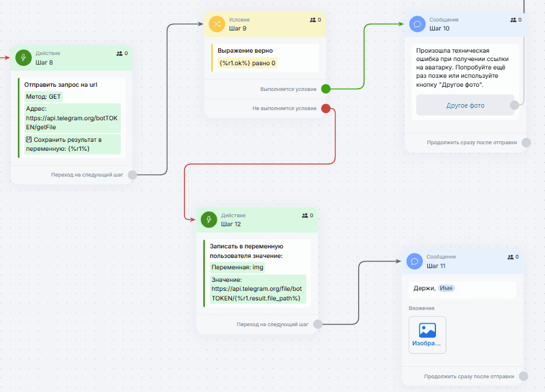The image size is (545, 392).
Task: Click the "Вложения" label in Шаг 11
Action: (421, 308)
